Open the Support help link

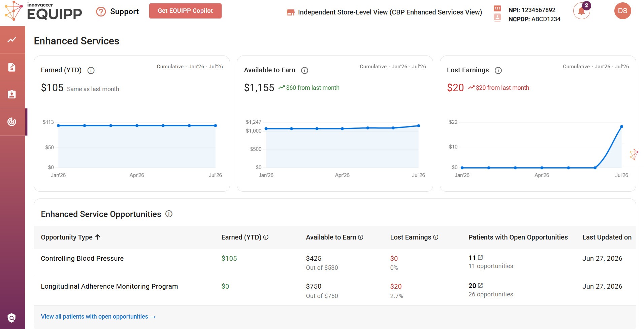tap(118, 12)
